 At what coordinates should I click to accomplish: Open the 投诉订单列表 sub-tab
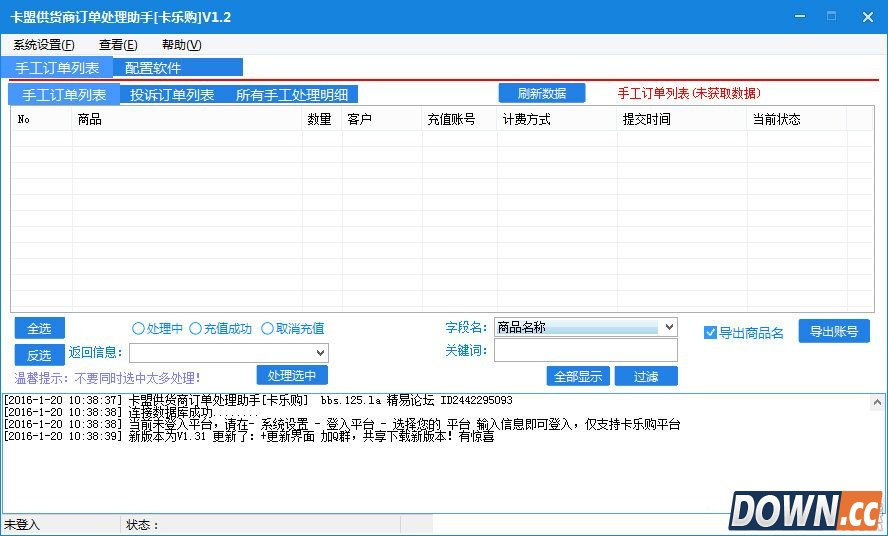[x=172, y=95]
